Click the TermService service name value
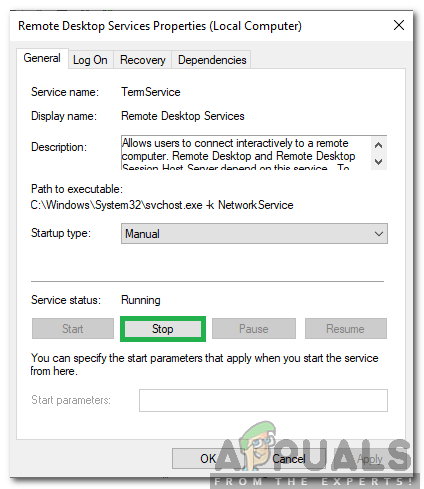424x489 pixels. click(x=151, y=92)
